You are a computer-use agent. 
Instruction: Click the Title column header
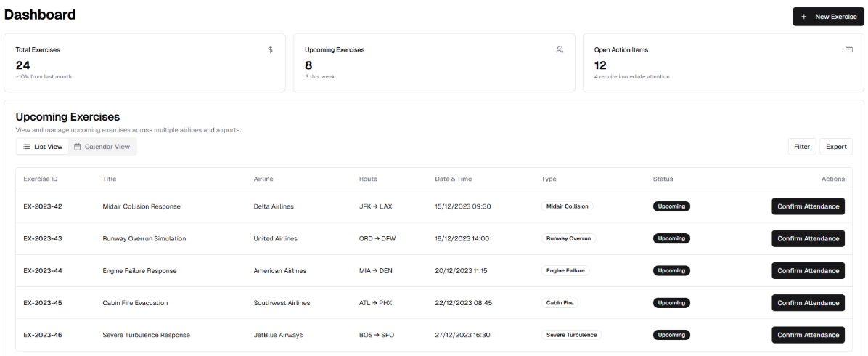[x=110, y=179]
